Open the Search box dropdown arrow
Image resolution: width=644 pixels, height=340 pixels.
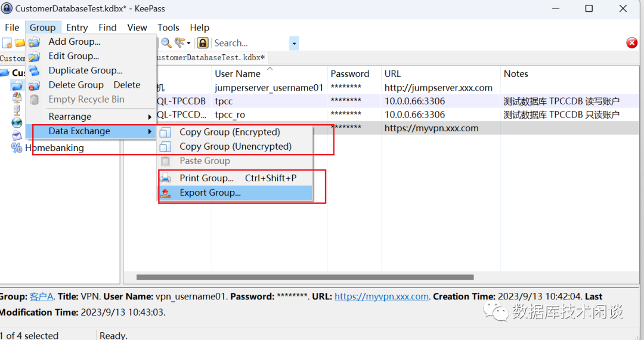click(x=294, y=43)
